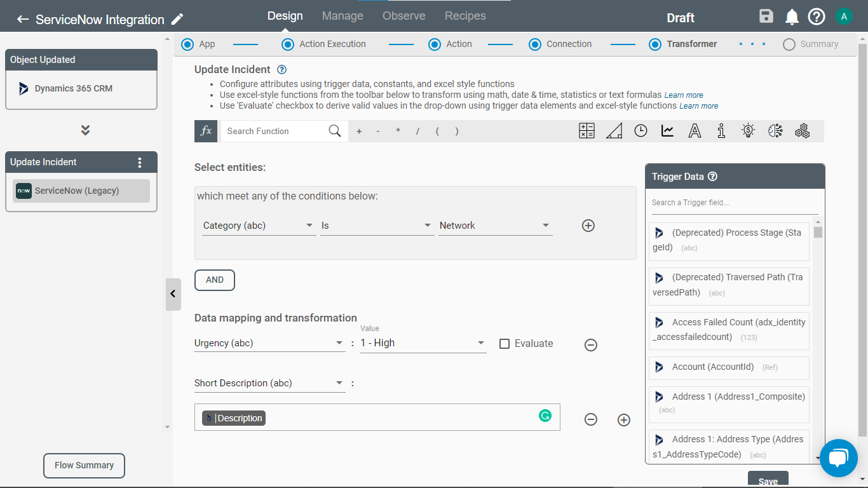This screenshot has width=868, height=488.
Task: Remove the Short Description mapping row
Action: pos(591,419)
